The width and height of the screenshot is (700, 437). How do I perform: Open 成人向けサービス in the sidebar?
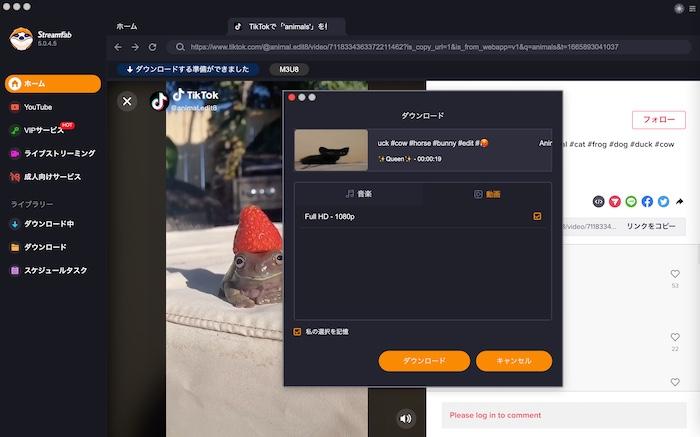[45, 177]
